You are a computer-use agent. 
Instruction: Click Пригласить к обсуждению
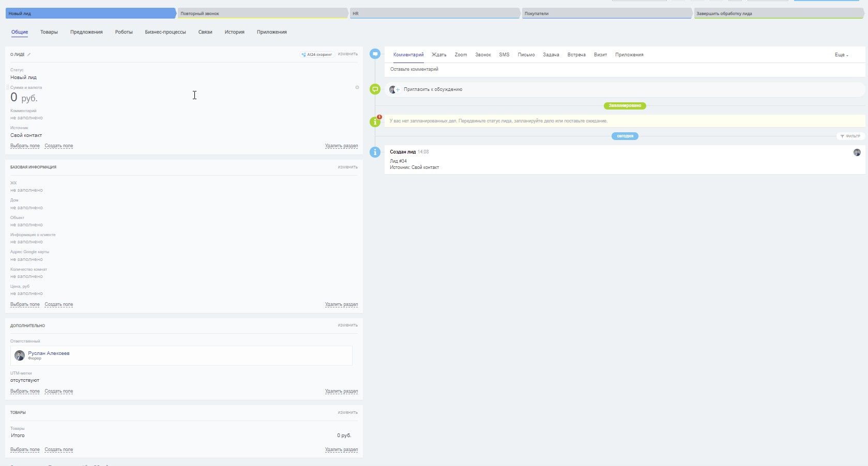433,89
